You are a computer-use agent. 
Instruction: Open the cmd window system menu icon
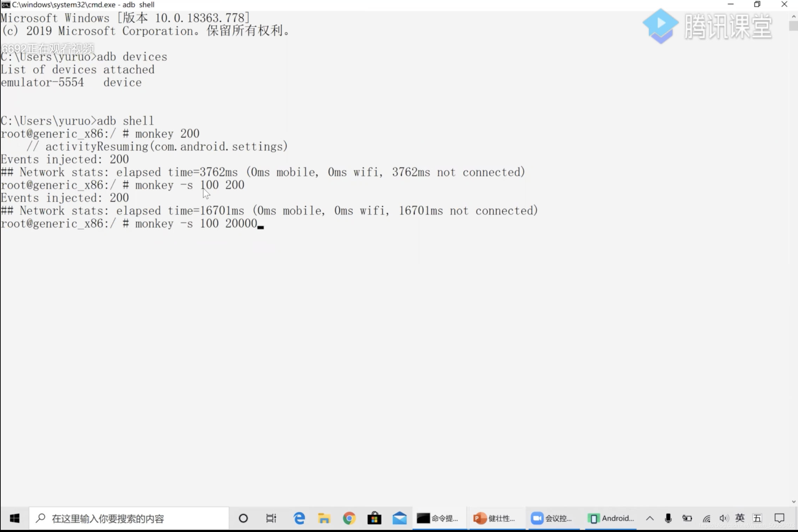(6, 5)
